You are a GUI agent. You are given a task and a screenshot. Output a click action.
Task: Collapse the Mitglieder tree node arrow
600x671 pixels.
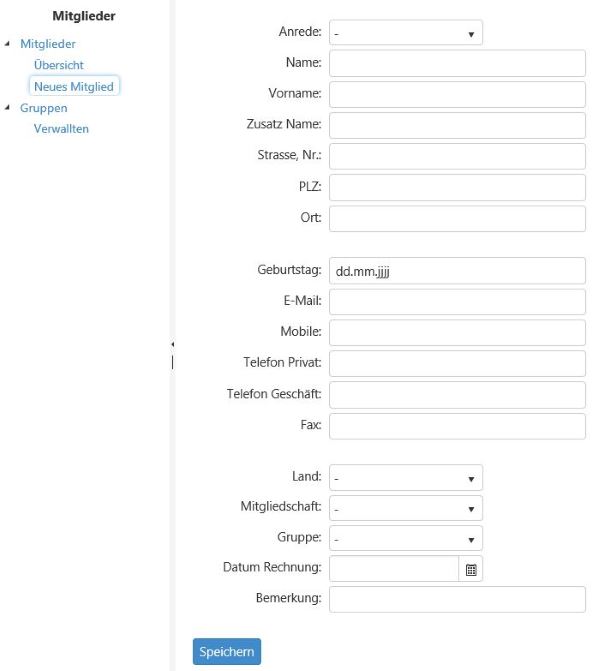click(7, 44)
